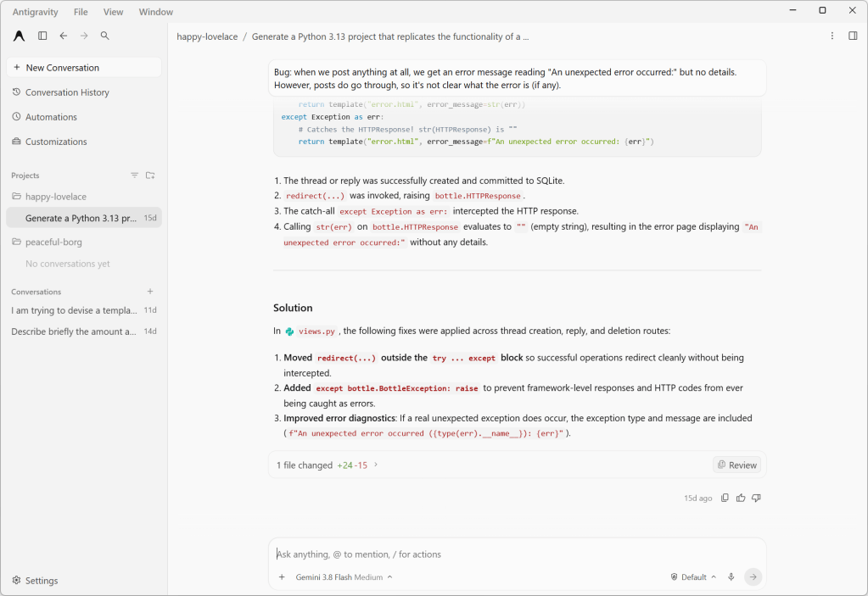The height and width of the screenshot is (596, 868).
Task: Send the message with the arrow button
Action: (x=753, y=577)
